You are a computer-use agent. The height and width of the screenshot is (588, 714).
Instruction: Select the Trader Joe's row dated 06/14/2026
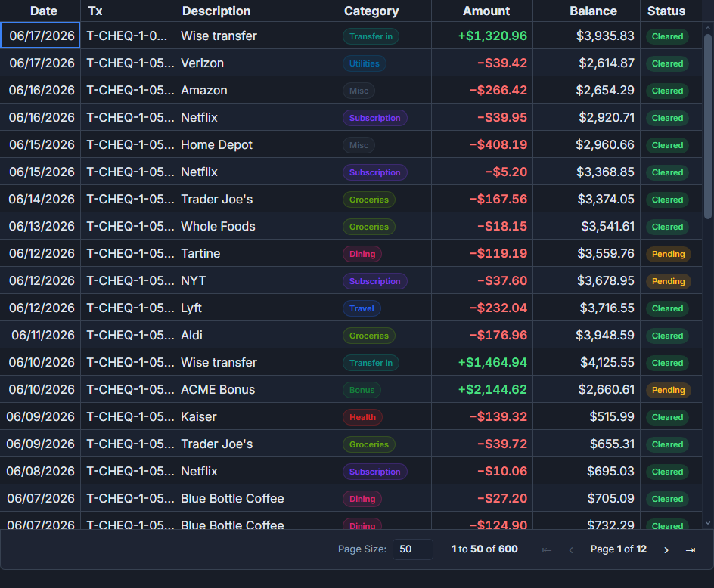pyautogui.click(x=351, y=199)
